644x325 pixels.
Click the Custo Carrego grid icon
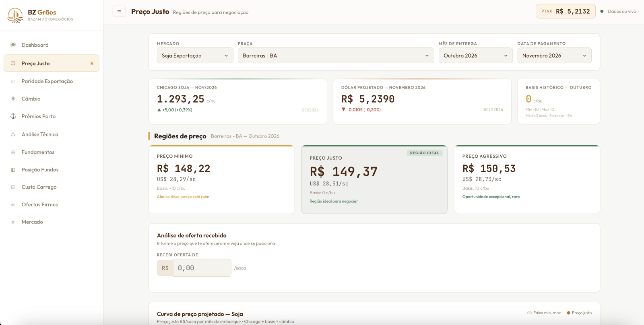point(13,187)
